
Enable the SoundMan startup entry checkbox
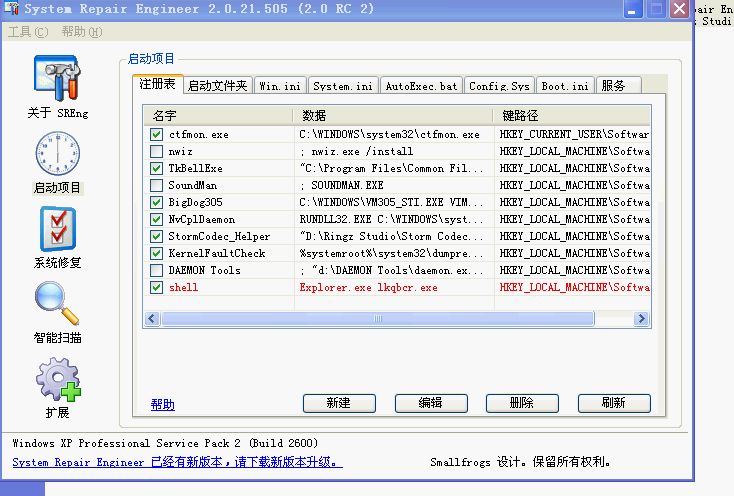click(156, 185)
